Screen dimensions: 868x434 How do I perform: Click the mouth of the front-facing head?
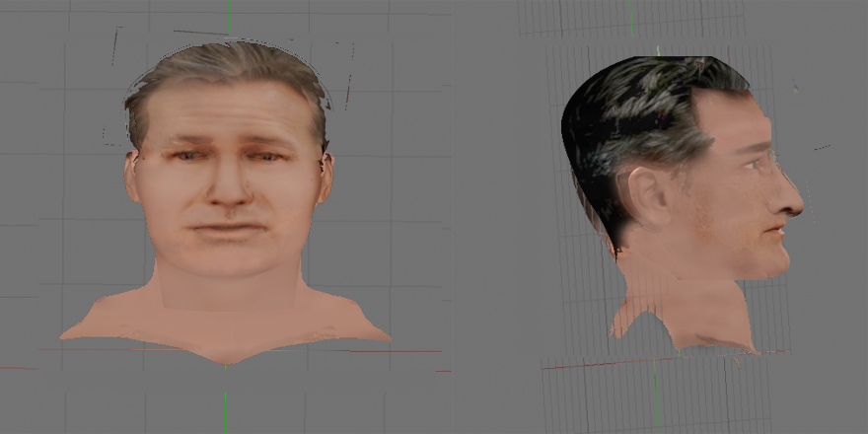point(227,228)
